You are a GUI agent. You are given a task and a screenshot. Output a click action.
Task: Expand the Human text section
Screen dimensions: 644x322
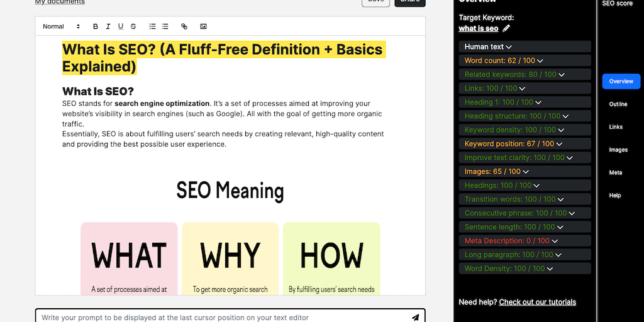click(525, 47)
